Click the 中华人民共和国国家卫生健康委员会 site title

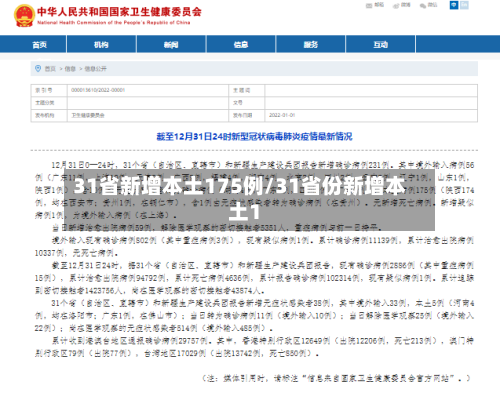tap(119, 12)
